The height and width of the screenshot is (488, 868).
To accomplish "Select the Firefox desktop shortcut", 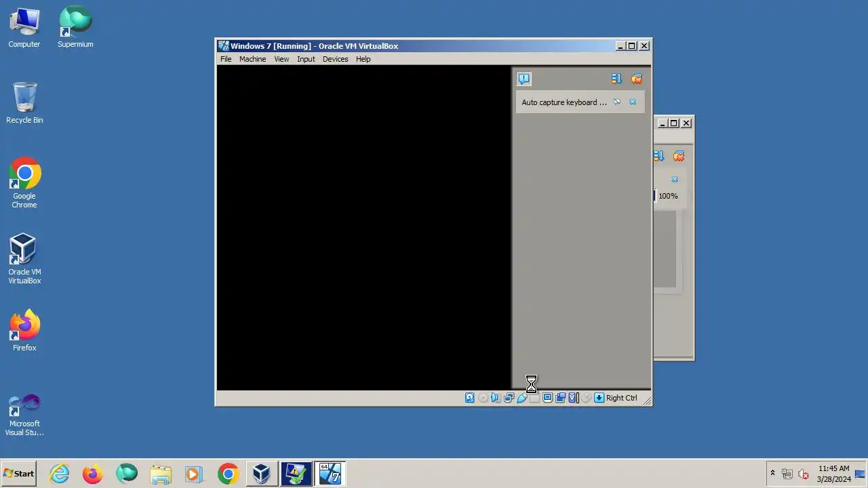I will coord(24,331).
